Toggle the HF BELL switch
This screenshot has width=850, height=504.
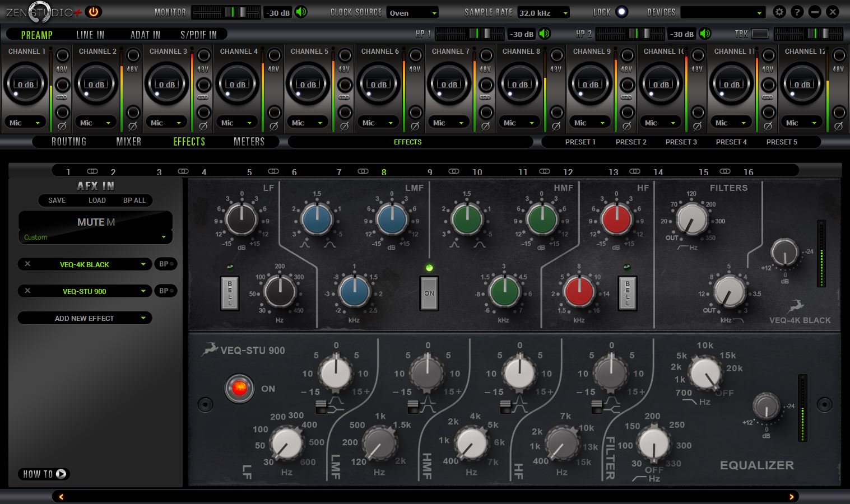click(627, 293)
